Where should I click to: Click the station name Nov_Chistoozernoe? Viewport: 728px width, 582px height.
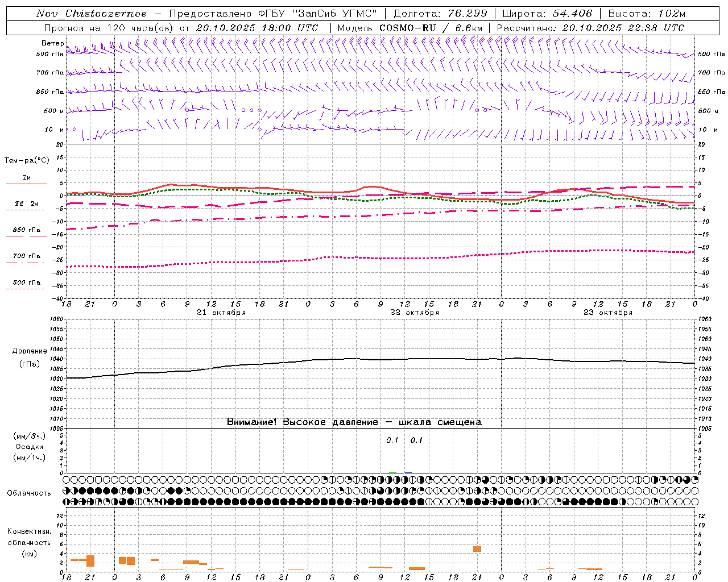coord(92,14)
